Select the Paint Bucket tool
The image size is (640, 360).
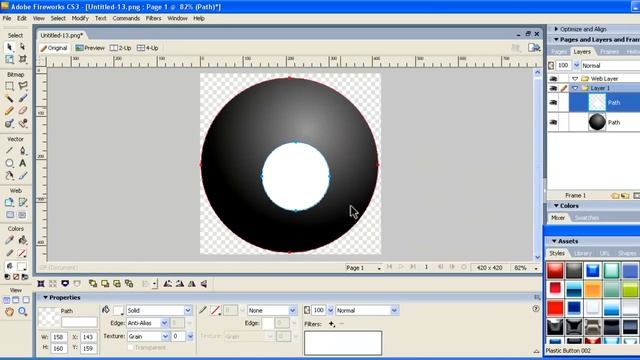[23, 240]
